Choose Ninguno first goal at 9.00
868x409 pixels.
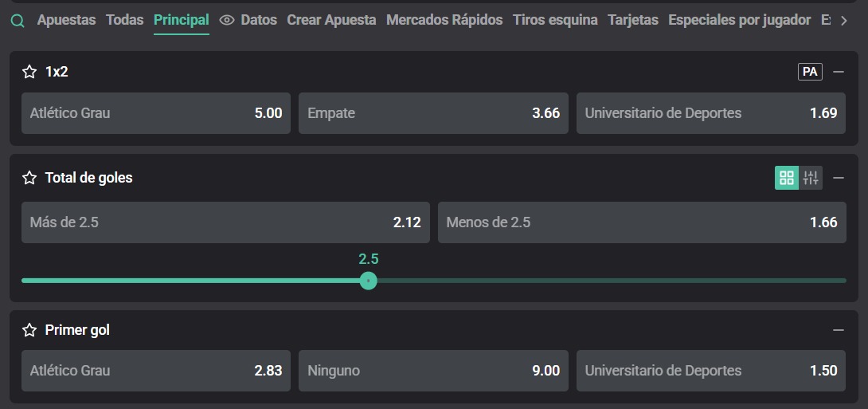(433, 371)
